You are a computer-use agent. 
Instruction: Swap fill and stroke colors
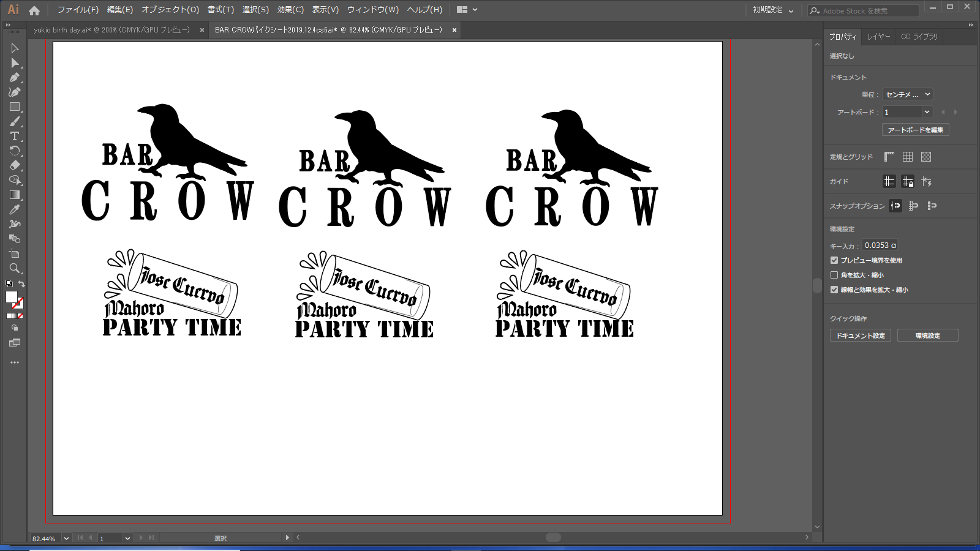coord(21,283)
